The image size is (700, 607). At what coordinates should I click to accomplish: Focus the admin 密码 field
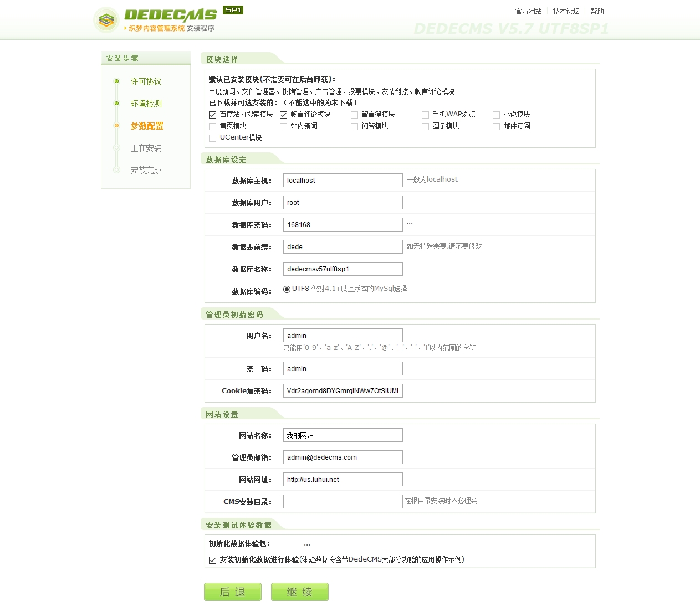point(343,369)
